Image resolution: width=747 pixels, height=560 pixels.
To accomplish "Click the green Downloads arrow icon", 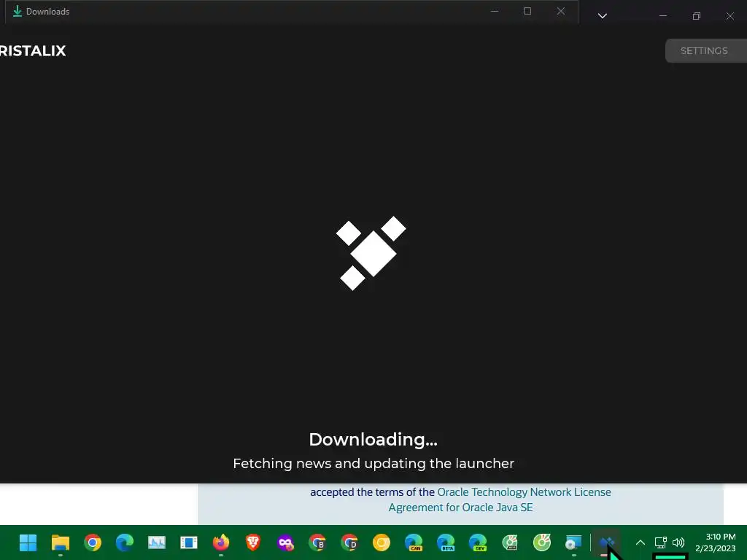I will 18,11.
